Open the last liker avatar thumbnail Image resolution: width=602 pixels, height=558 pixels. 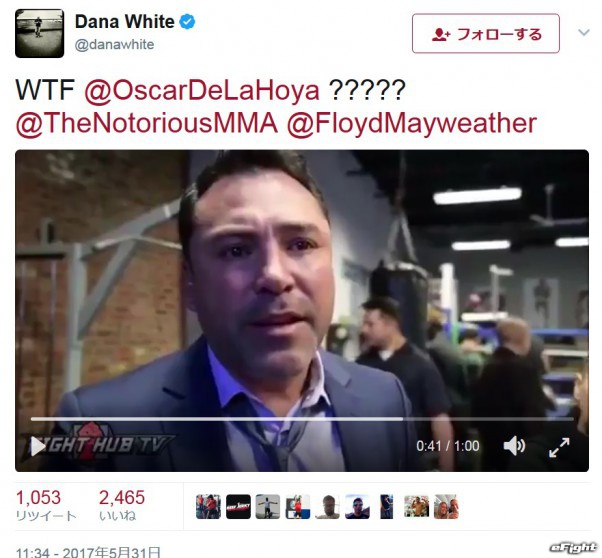(446, 507)
